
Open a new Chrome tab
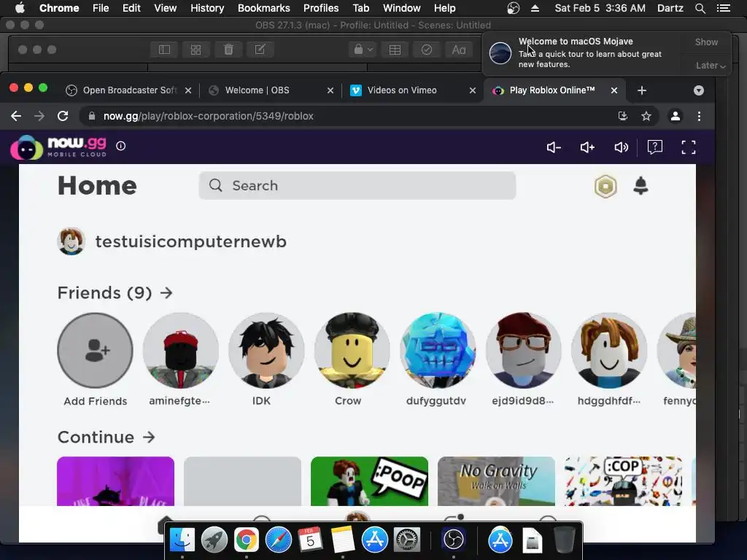(x=642, y=90)
